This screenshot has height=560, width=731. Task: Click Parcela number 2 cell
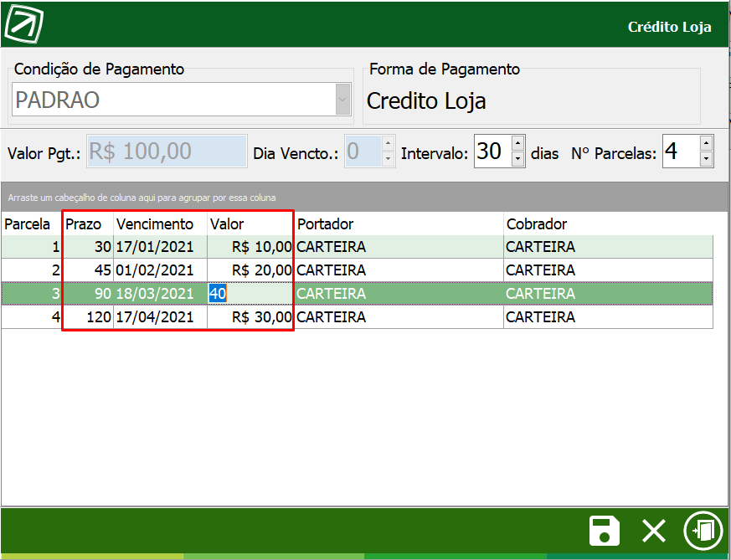(x=32, y=270)
